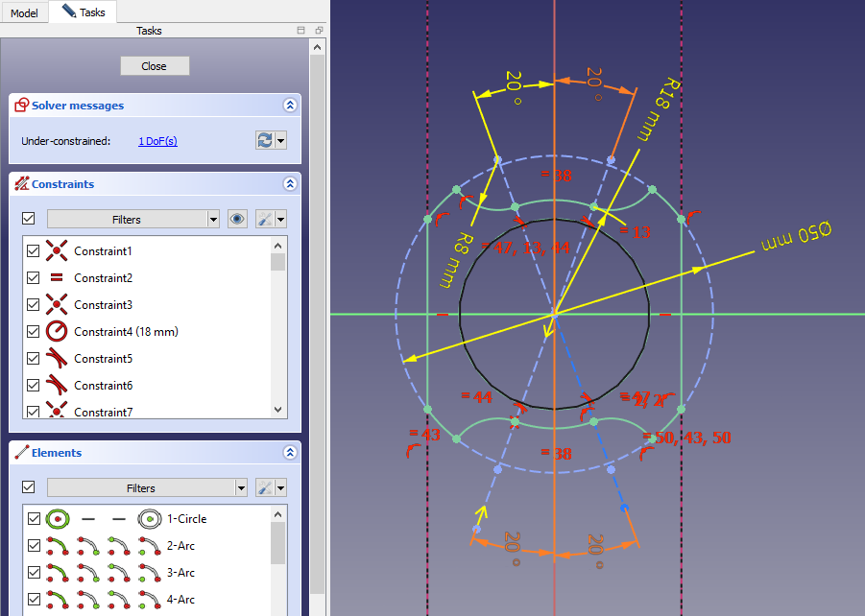Image resolution: width=865 pixels, height=616 pixels.
Task: Select the Constraint5 tangent constraint icon
Action: click(57, 359)
